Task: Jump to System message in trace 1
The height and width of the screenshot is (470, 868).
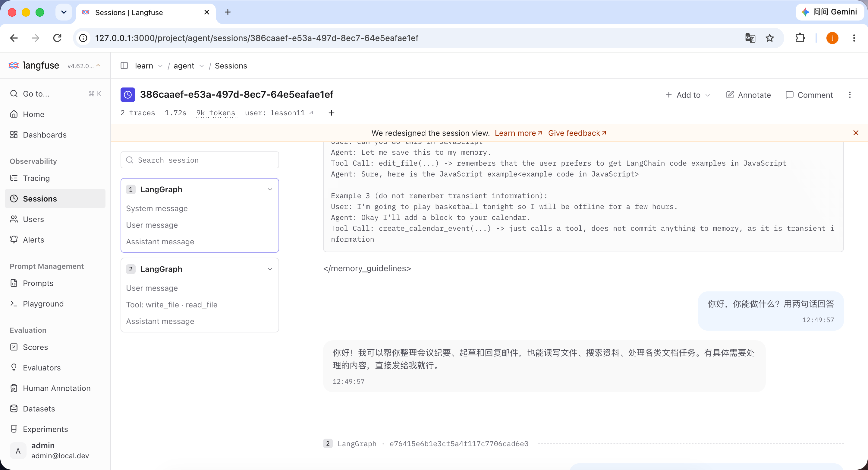Action: point(157,209)
